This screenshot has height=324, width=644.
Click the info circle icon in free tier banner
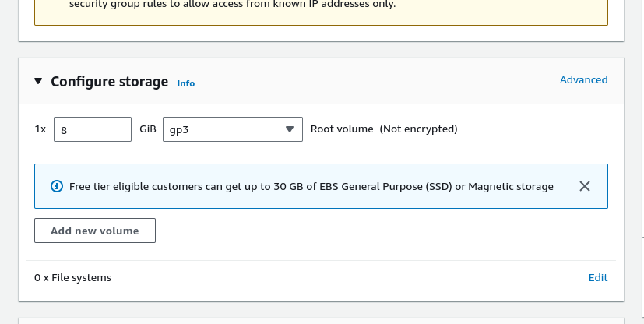pyautogui.click(x=56, y=187)
